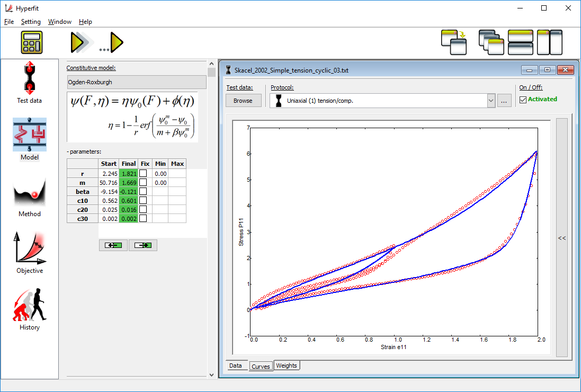Tile windows horizontally using toolbar icon
This screenshot has height=392, width=581.
tap(520, 42)
